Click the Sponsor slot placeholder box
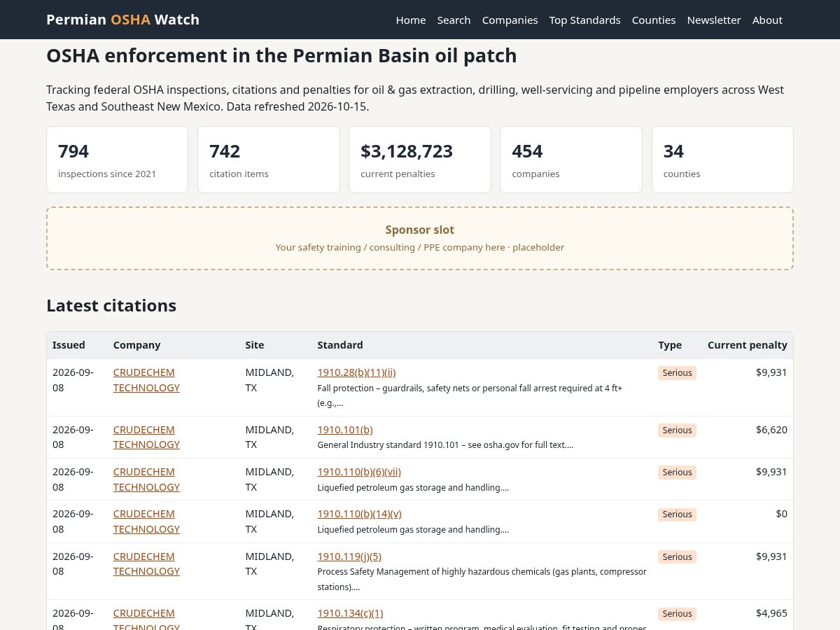Screen dimensions: 840x630 tap(420, 238)
